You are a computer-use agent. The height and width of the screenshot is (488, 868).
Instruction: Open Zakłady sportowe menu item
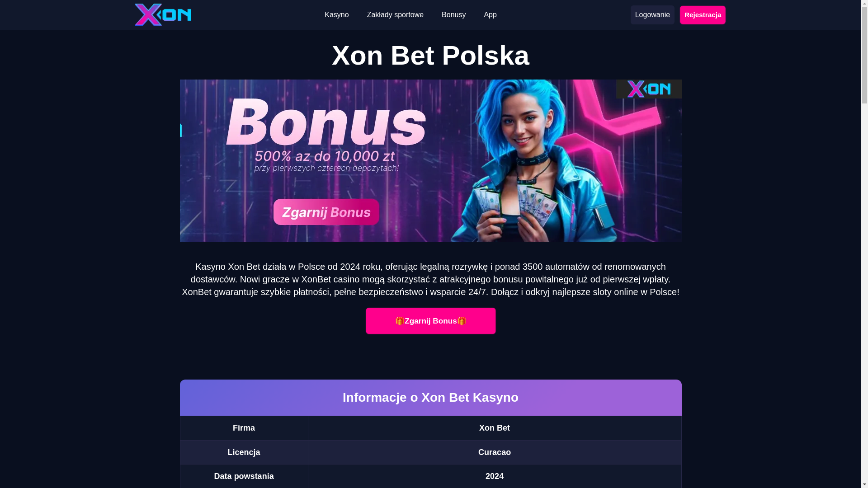(x=395, y=15)
